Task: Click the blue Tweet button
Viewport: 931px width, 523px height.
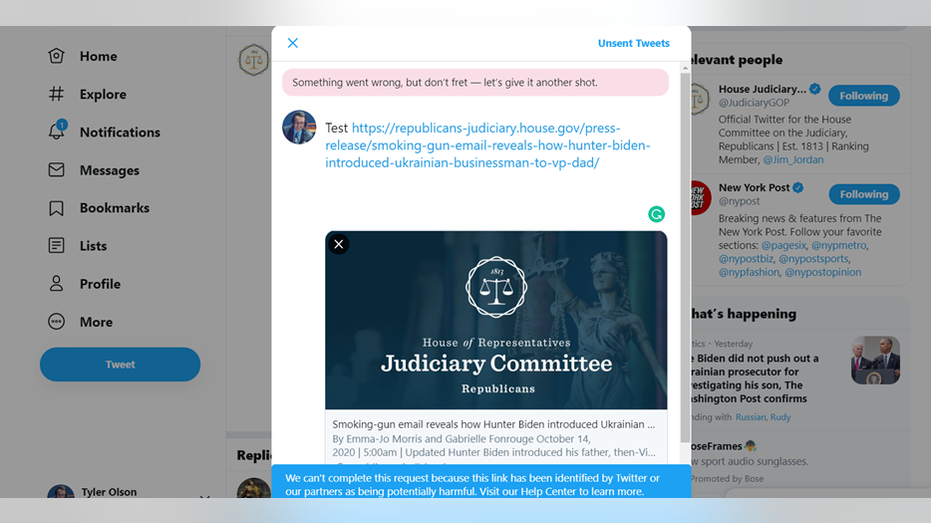Action: pos(120,364)
